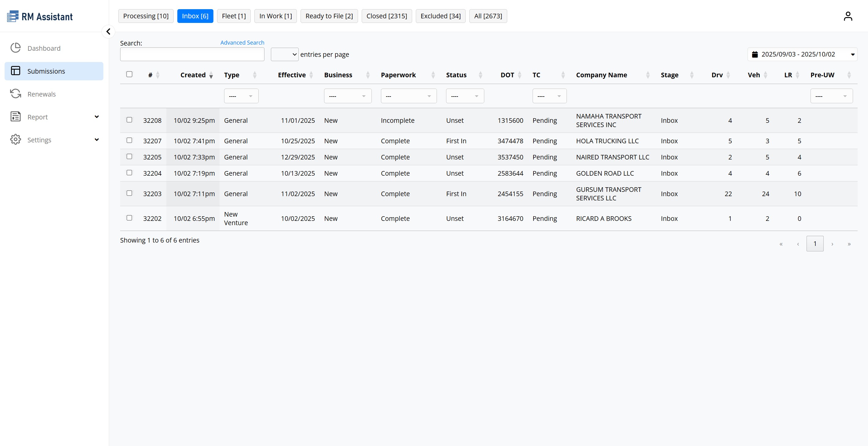Click the Dashboard pie chart icon
This screenshot has height=446, width=868.
16,48
